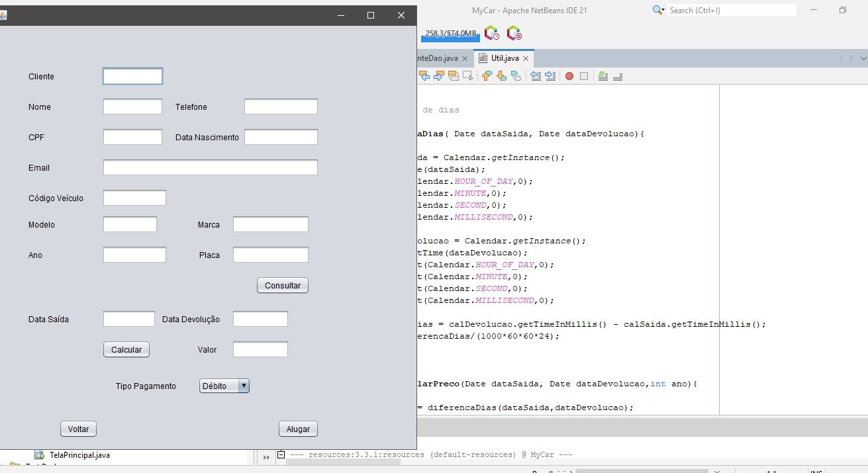The image size is (868, 473).
Task: Click the Data Saída input field
Action: (x=129, y=319)
